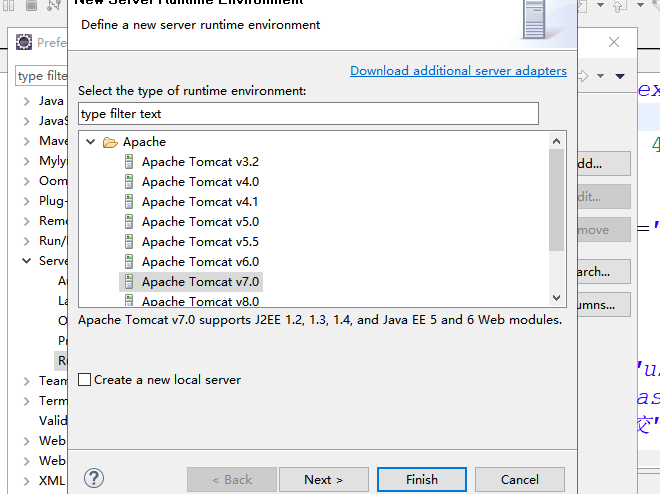Click Eclipse toolbar pause icon
660x494 pixels.
(9, 5)
